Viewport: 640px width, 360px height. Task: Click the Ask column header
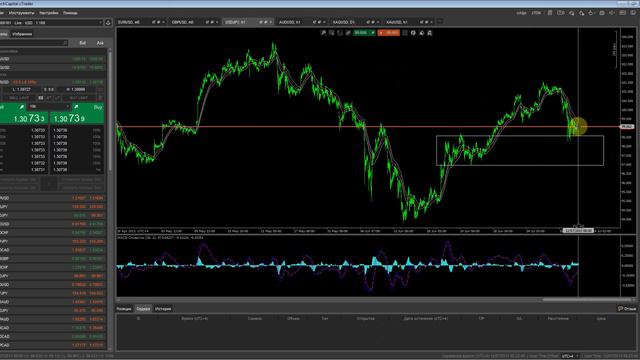(x=100, y=43)
